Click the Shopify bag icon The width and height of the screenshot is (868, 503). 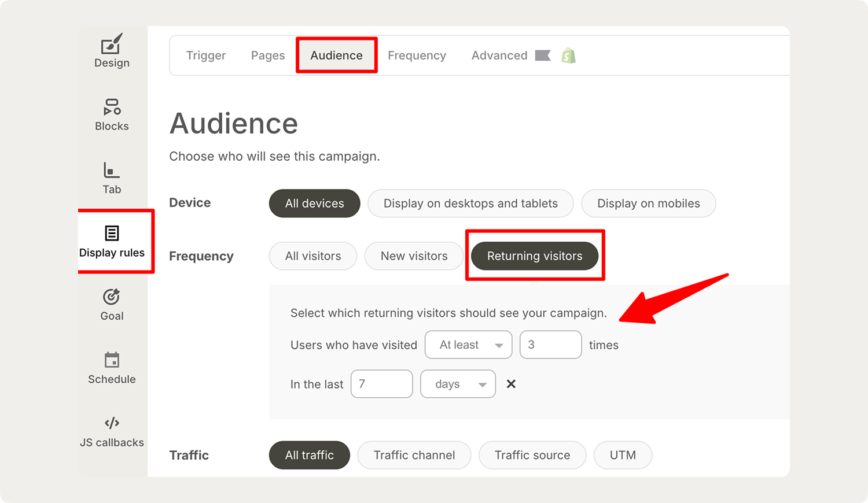pos(568,56)
